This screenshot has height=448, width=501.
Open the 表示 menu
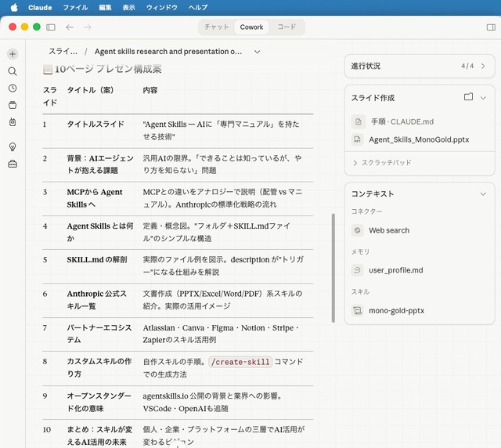(128, 7)
